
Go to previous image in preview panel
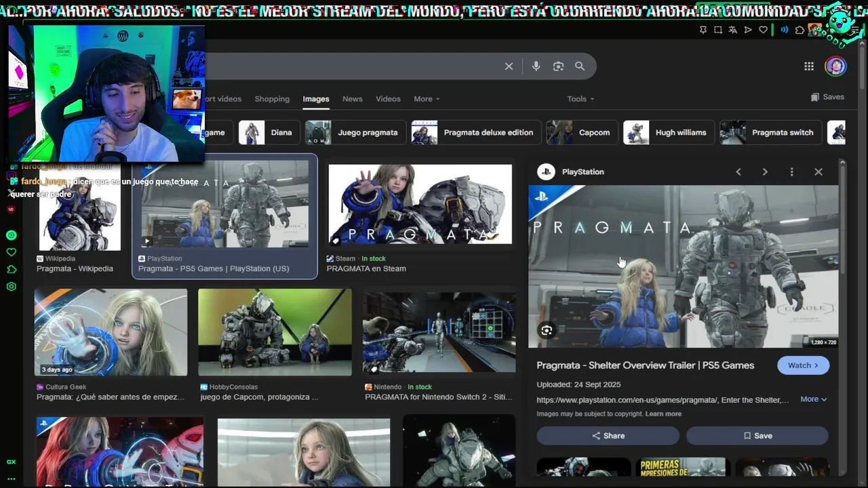(738, 172)
